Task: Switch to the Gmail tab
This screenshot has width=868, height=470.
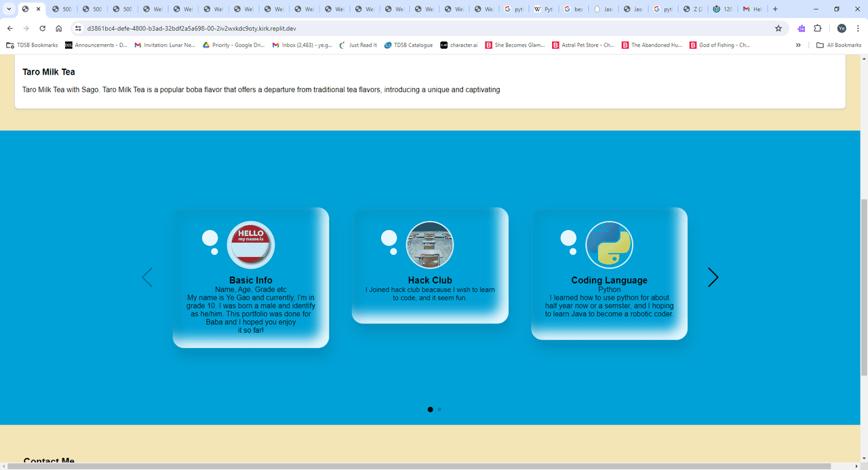Action: (752, 9)
